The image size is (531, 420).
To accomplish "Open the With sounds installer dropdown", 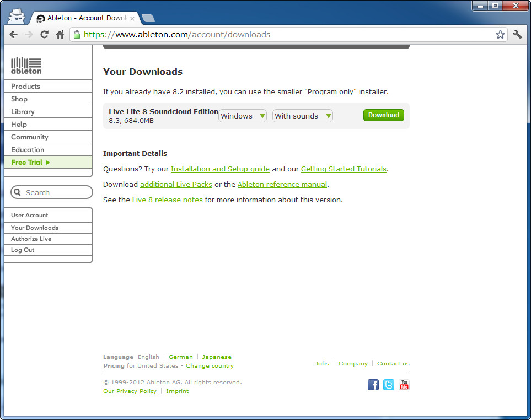I will [x=302, y=116].
